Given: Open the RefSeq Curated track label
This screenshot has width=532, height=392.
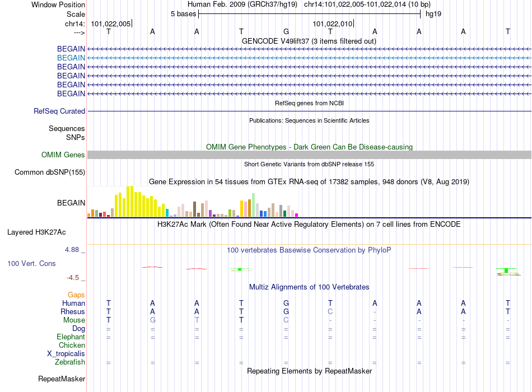Looking at the screenshot, I should [59, 111].
